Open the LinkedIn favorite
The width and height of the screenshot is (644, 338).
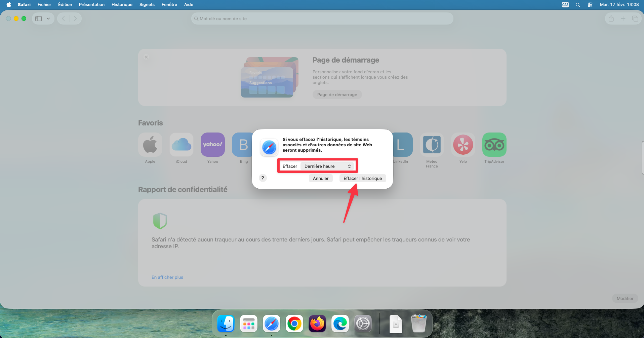pyautogui.click(x=402, y=145)
